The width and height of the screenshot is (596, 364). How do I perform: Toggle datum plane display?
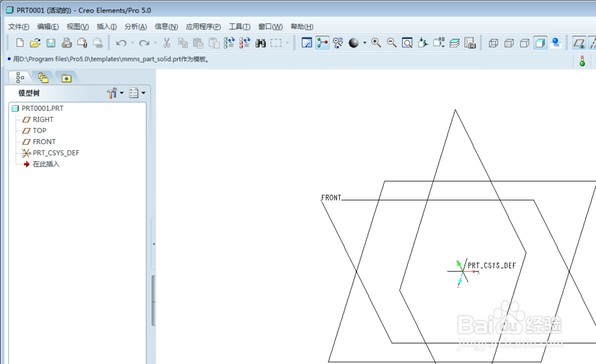[x=579, y=43]
